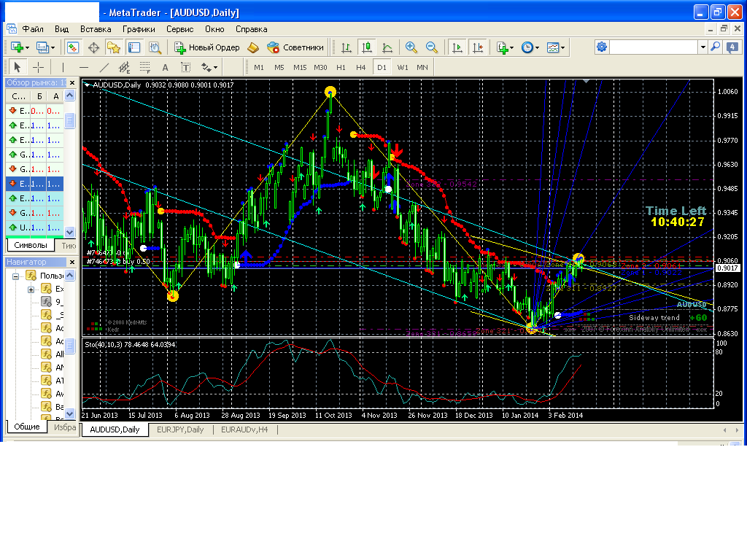Open the Templates dropdown
The image size is (747, 560).
(557, 47)
